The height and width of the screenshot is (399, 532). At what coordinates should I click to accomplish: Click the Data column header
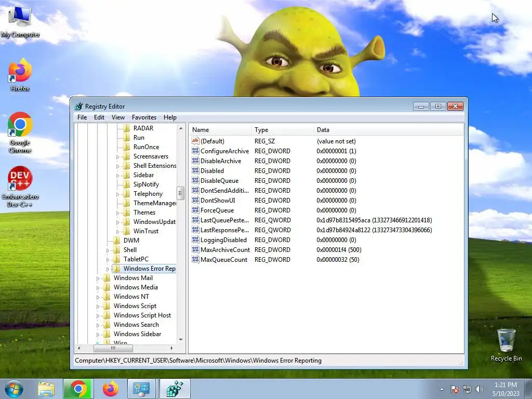[x=388, y=129]
